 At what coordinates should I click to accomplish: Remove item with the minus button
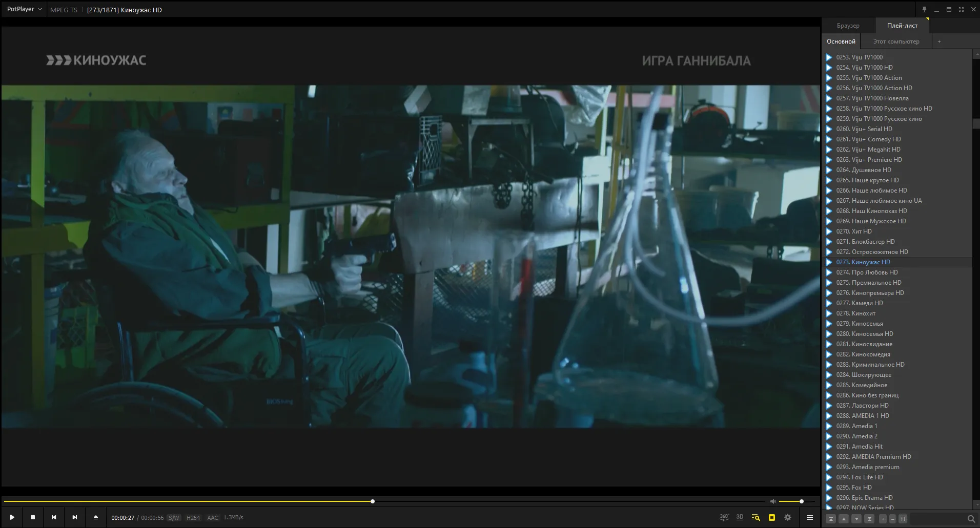coord(892,519)
